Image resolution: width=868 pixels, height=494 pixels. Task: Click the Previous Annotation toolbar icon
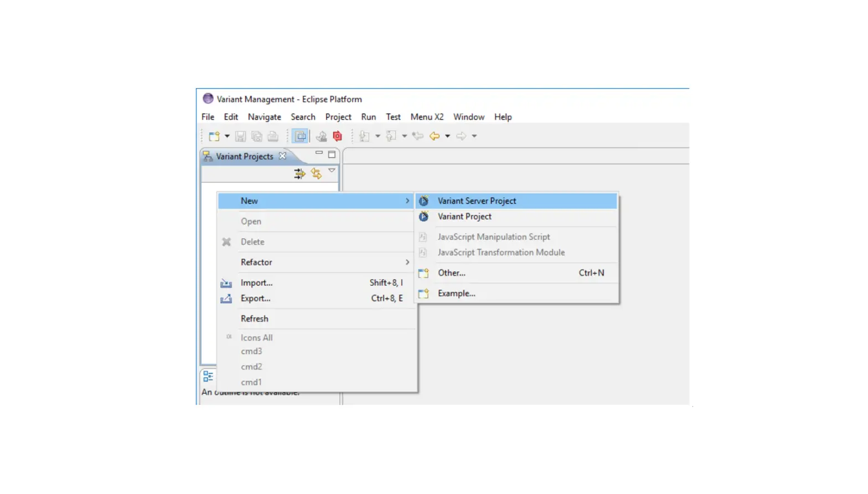coord(391,136)
